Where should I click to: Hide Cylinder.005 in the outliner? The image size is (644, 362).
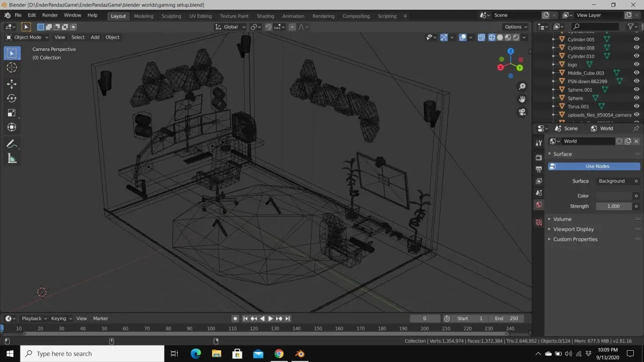(x=636, y=39)
